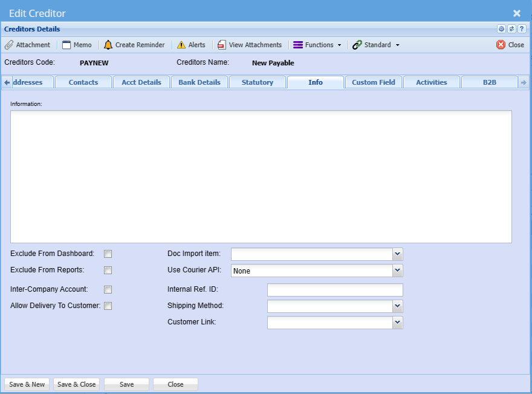Click the Create Reminder bell icon

coord(108,45)
